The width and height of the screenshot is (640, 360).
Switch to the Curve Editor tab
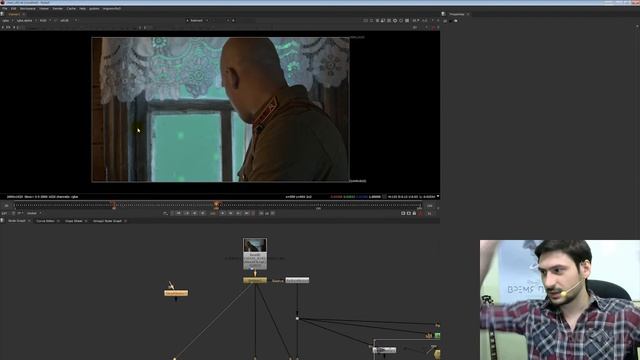[45, 221]
